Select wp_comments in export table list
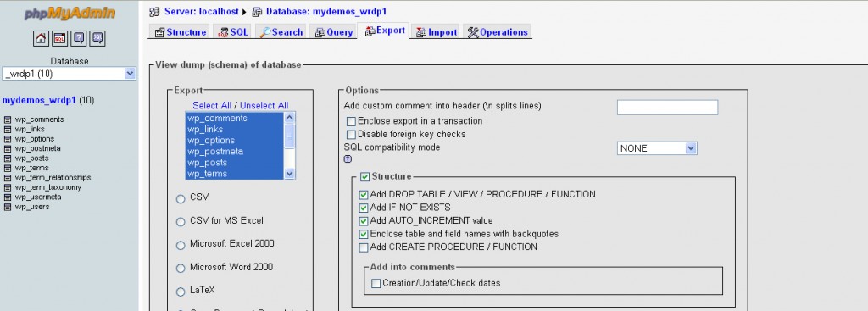Screen dimensions: 868x311 click(235, 119)
